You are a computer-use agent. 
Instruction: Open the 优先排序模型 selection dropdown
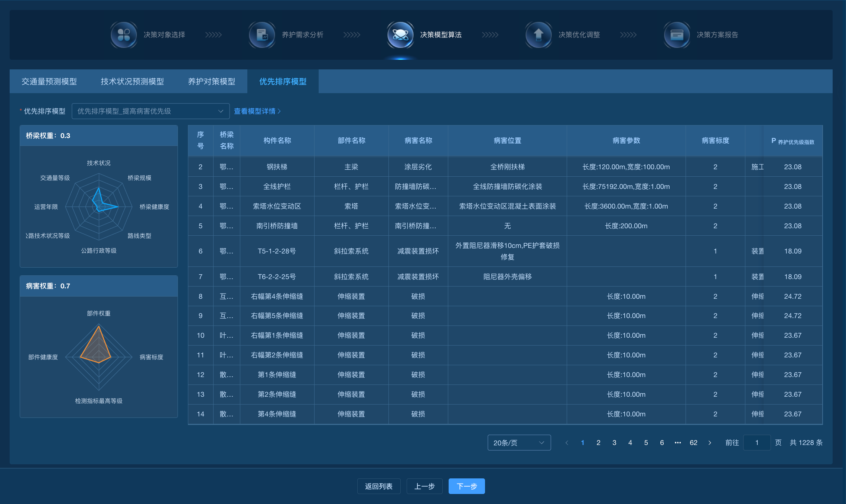[x=150, y=111]
